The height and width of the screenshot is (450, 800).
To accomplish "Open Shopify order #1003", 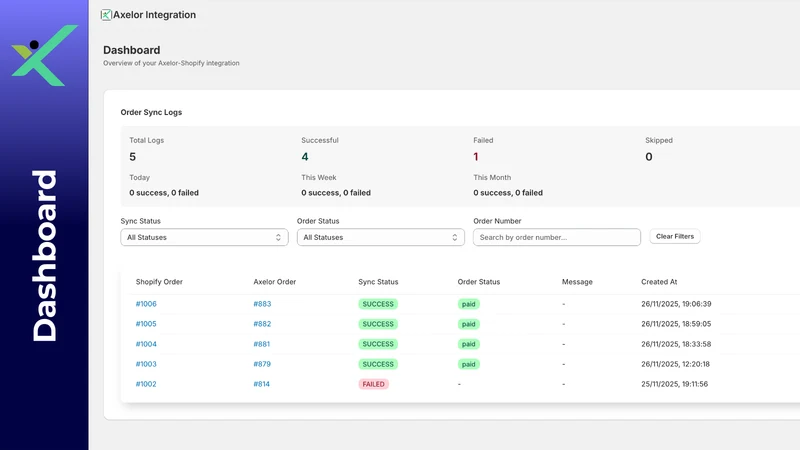I will pos(146,364).
